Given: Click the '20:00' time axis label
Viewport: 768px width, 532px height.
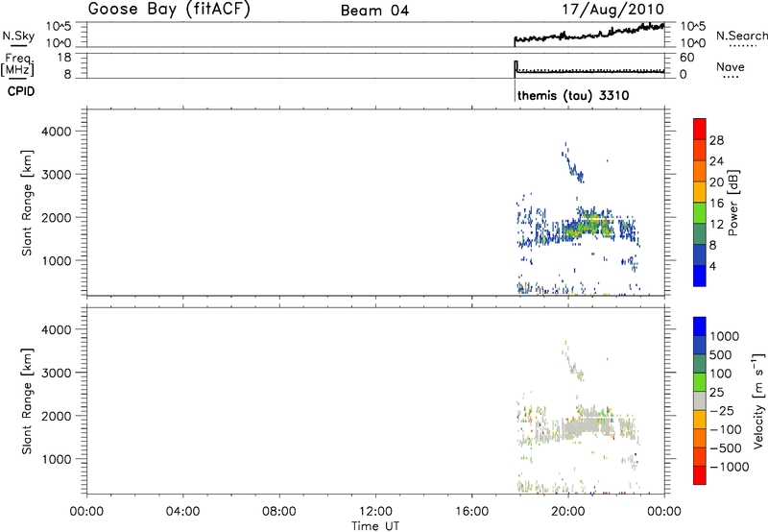Looking at the screenshot, I should (x=567, y=512).
